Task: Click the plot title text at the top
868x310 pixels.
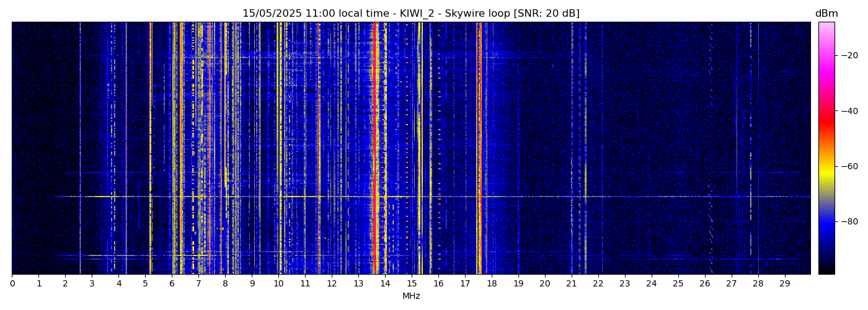Action: pyautogui.click(x=410, y=14)
